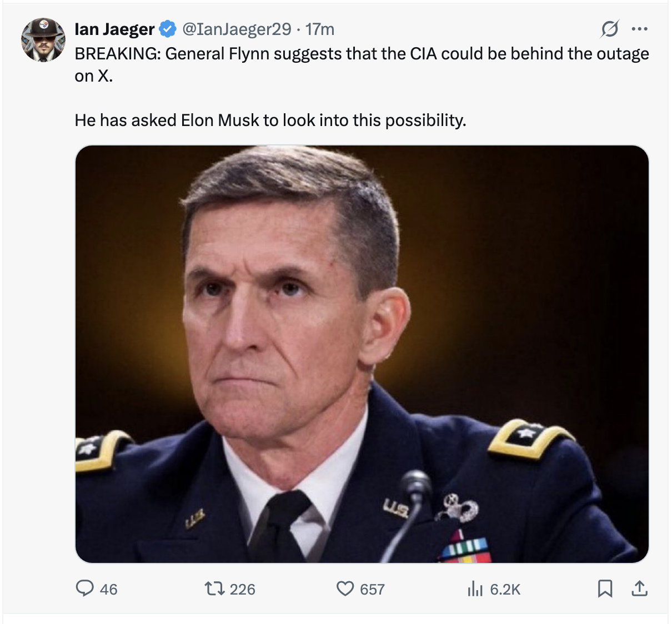Image resolution: width=672 pixels, height=624 pixels.
Task: Open the @IanJaeger29 handle link
Action: point(237,29)
